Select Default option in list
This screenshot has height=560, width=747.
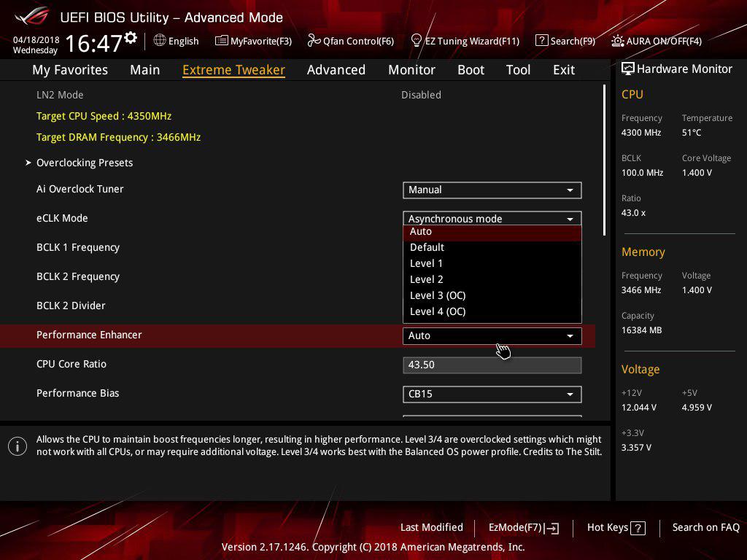(492, 248)
